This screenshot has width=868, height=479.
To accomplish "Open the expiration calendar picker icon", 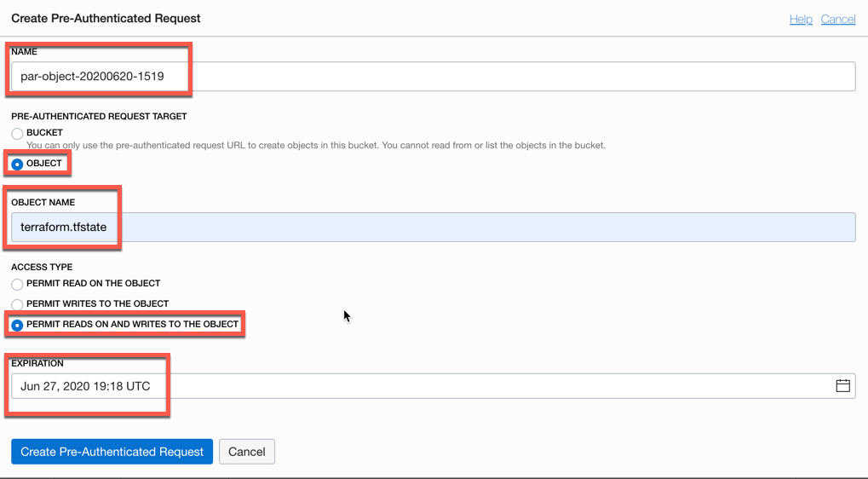I will [x=842, y=386].
